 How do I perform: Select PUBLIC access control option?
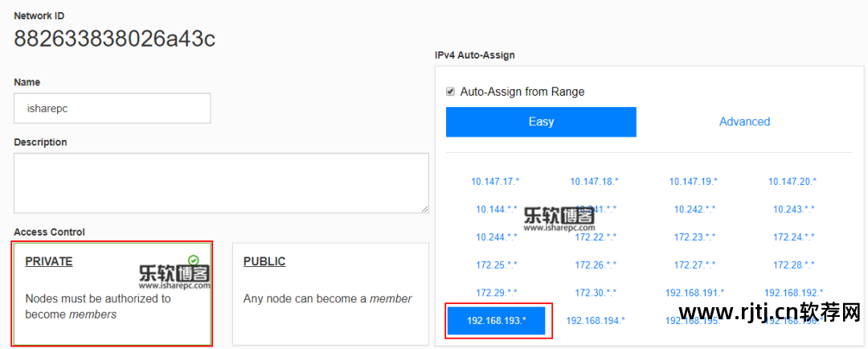(330, 294)
